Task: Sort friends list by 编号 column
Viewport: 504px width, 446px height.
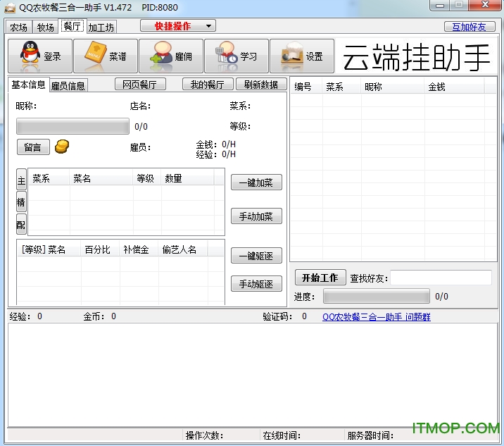Action: coord(306,86)
